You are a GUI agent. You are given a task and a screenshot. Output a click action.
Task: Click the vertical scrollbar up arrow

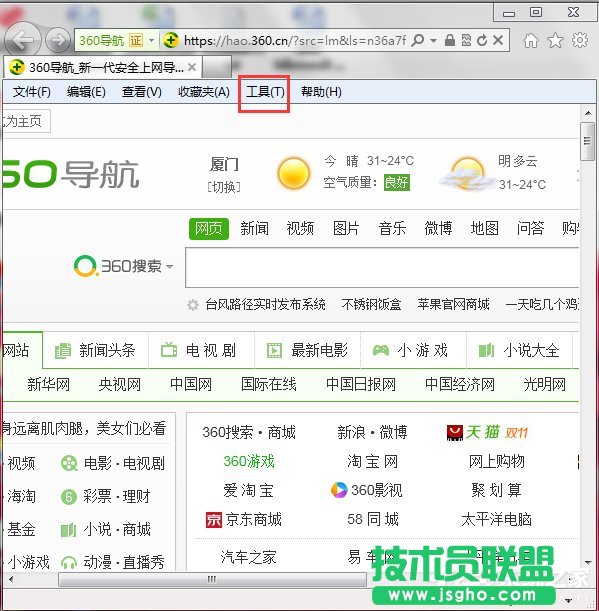click(x=588, y=113)
